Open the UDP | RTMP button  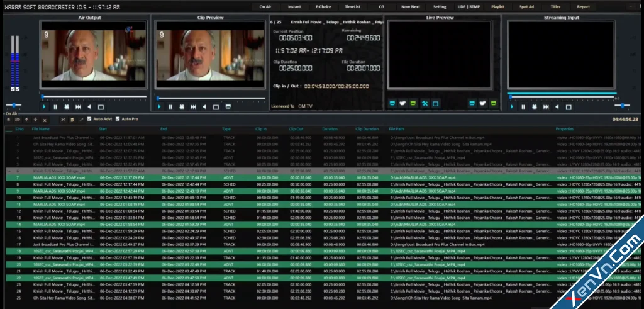click(469, 6)
